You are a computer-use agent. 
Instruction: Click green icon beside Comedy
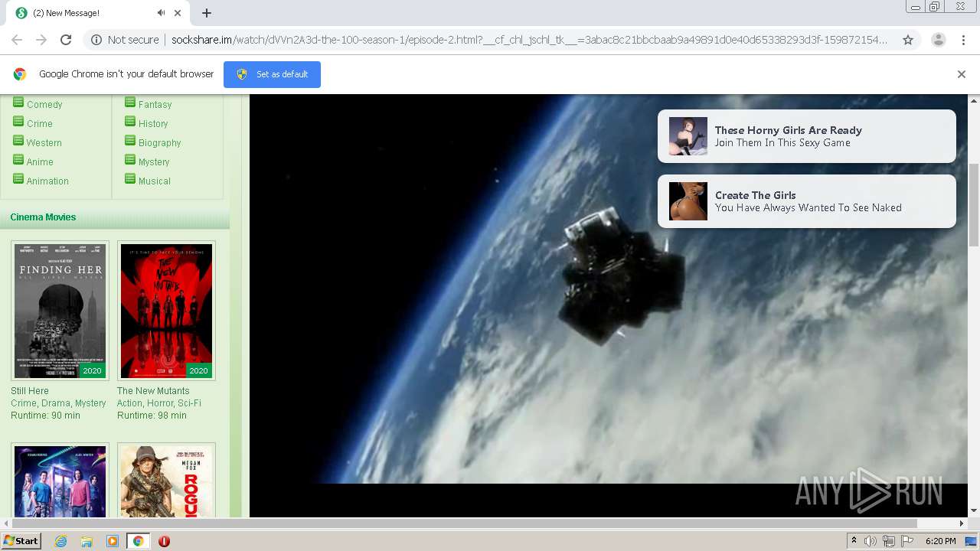(18, 103)
